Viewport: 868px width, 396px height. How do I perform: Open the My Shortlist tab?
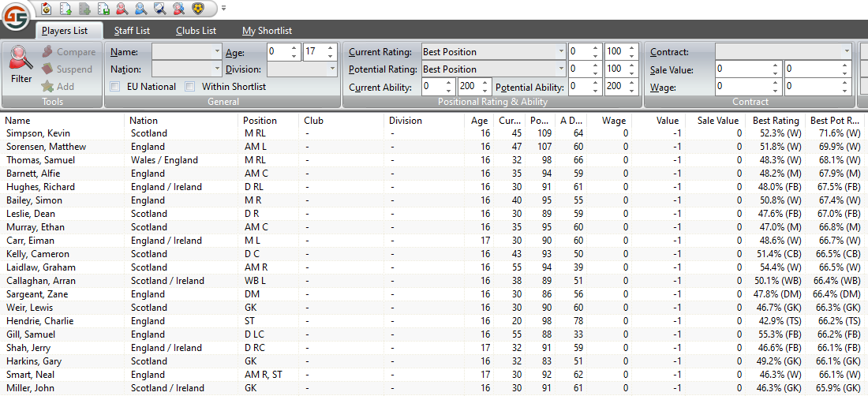[x=267, y=31]
